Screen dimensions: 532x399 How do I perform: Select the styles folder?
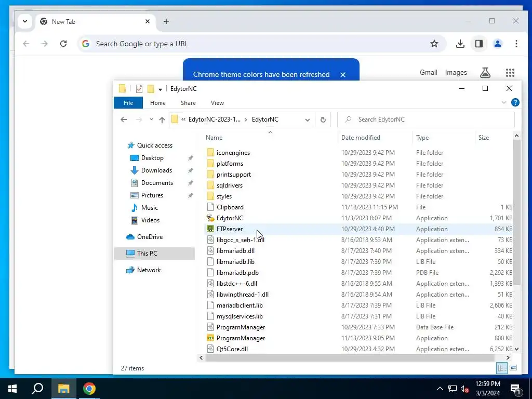[224, 196]
